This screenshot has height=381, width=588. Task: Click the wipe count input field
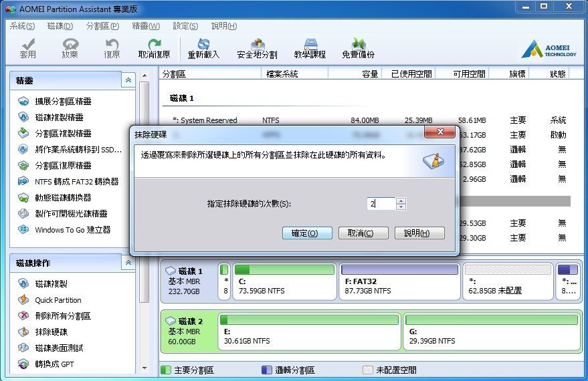[381, 204]
